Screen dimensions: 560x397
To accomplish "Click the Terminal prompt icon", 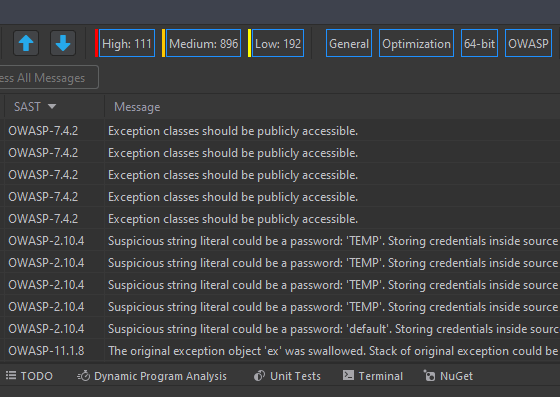I will tap(348, 375).
